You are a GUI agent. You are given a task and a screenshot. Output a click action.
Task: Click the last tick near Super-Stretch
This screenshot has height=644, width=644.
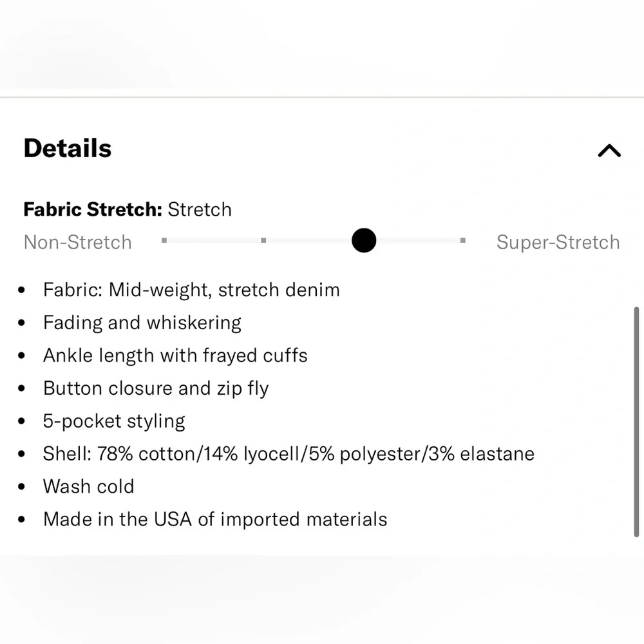pyautogui.click(x=463, y=240)
